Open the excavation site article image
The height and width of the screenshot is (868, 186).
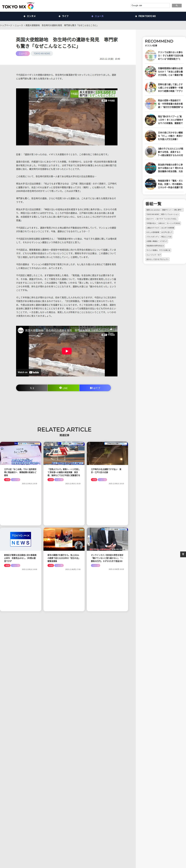(x=67, y=117)
